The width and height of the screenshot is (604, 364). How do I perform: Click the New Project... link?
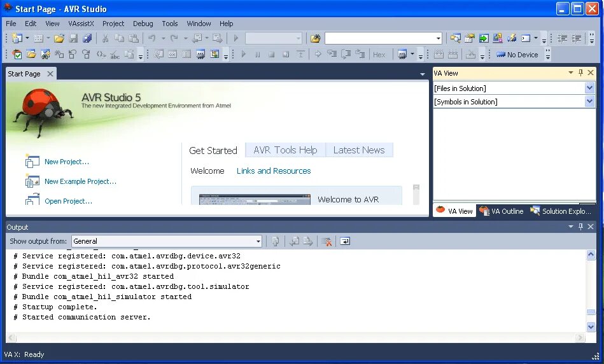pyautogui.click(x=67, y=162)
